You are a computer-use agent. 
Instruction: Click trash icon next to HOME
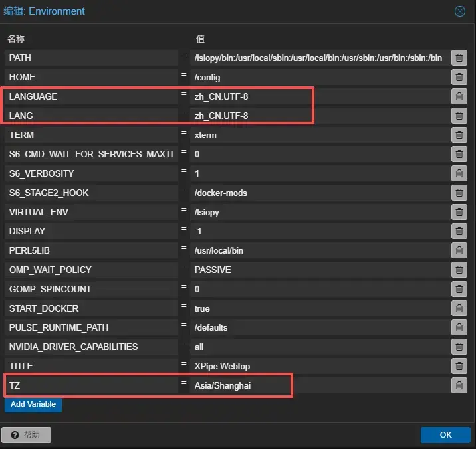(459, 78)
